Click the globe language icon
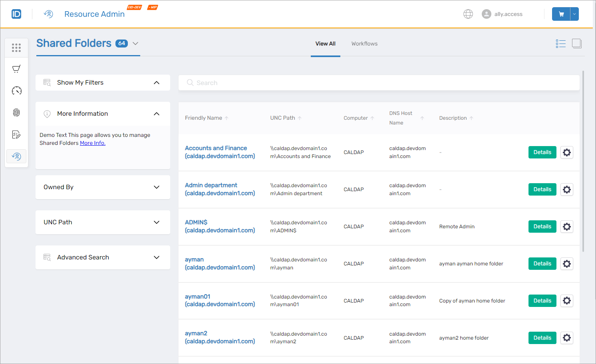Viewport: 596px width, 364px height. coord(468,14)
